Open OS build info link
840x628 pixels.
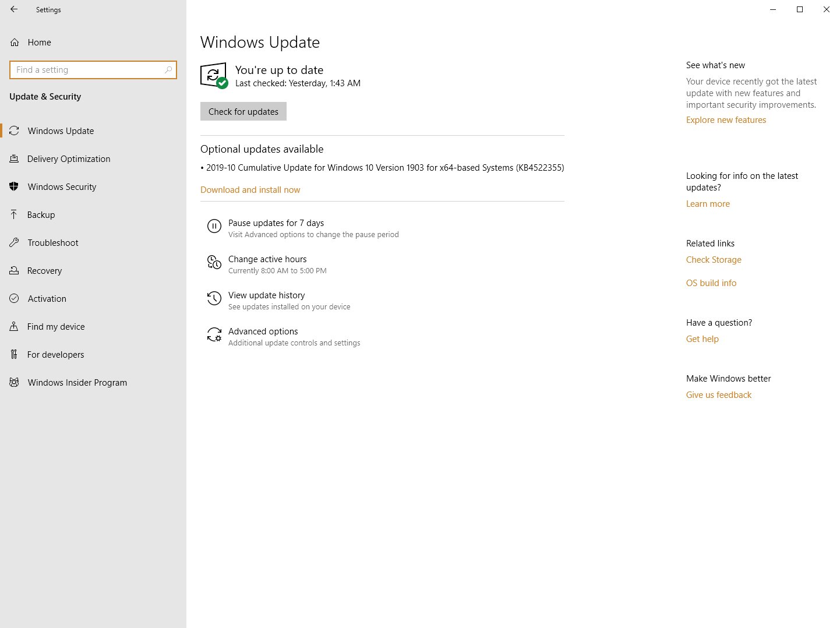[711, 283]
